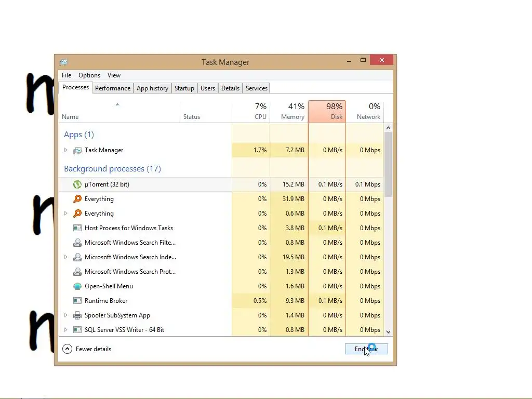Screen dimensions: 532x399
Task: Click the Apps (1) group heading
Action: pos(79,135)
